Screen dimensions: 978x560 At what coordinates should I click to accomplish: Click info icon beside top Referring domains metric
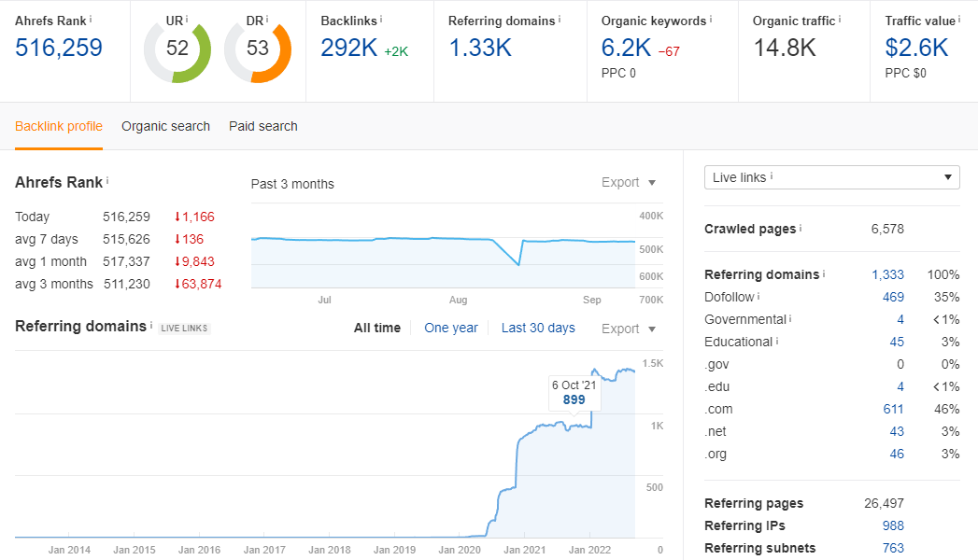tap(560, 20)
